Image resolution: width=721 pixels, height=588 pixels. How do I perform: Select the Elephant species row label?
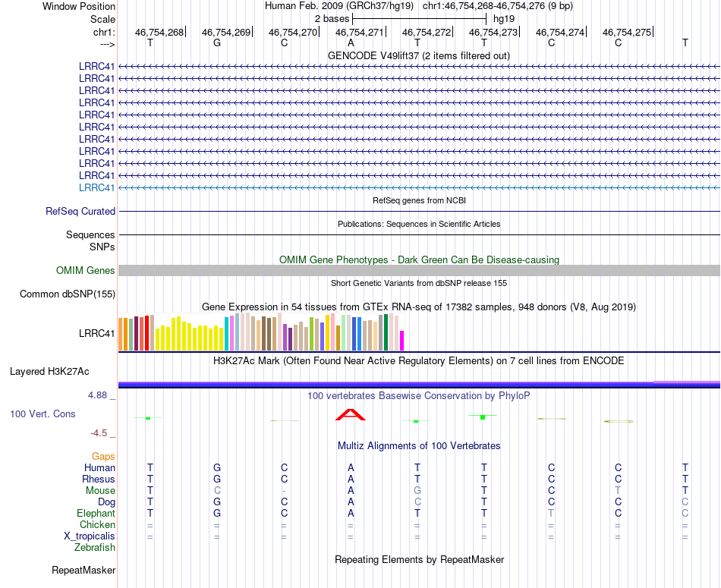pyautogui.click(x=96, y=513)
